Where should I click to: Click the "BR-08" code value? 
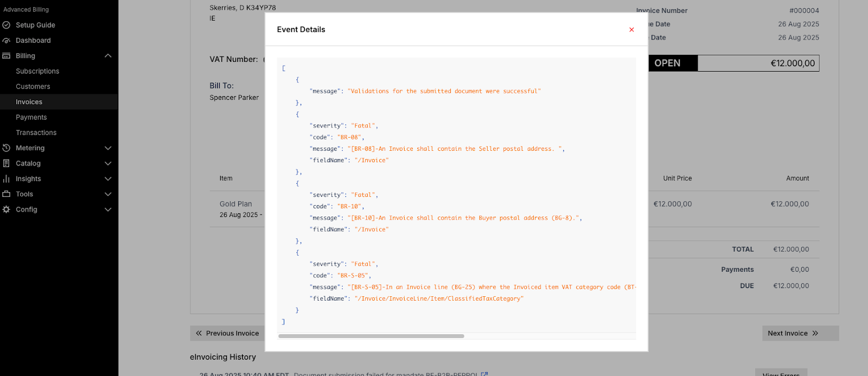pyautogui.click(x=349, y=137)
